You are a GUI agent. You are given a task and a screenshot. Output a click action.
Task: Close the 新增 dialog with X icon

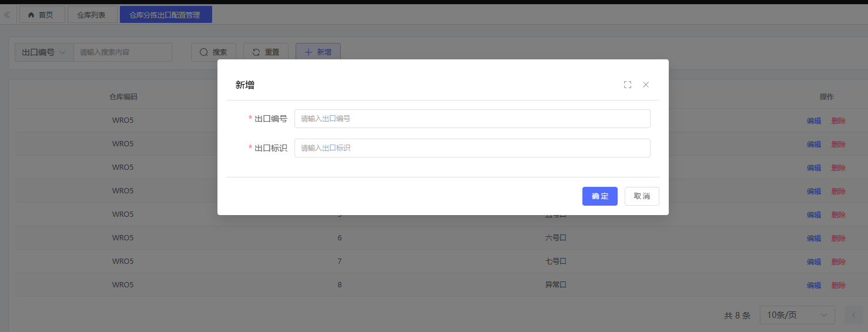pos(646,85)
